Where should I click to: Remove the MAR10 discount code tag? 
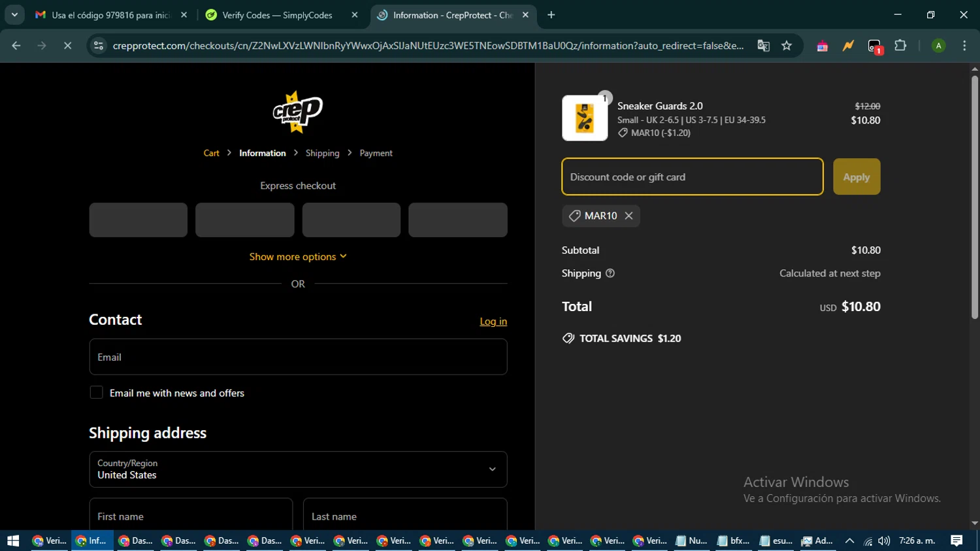tap(629, 216)
